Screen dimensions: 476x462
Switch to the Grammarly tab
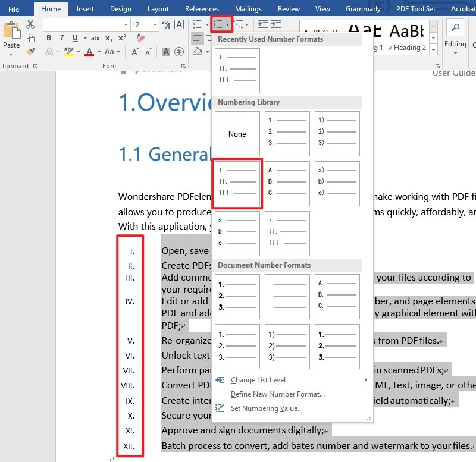point(363,9)
